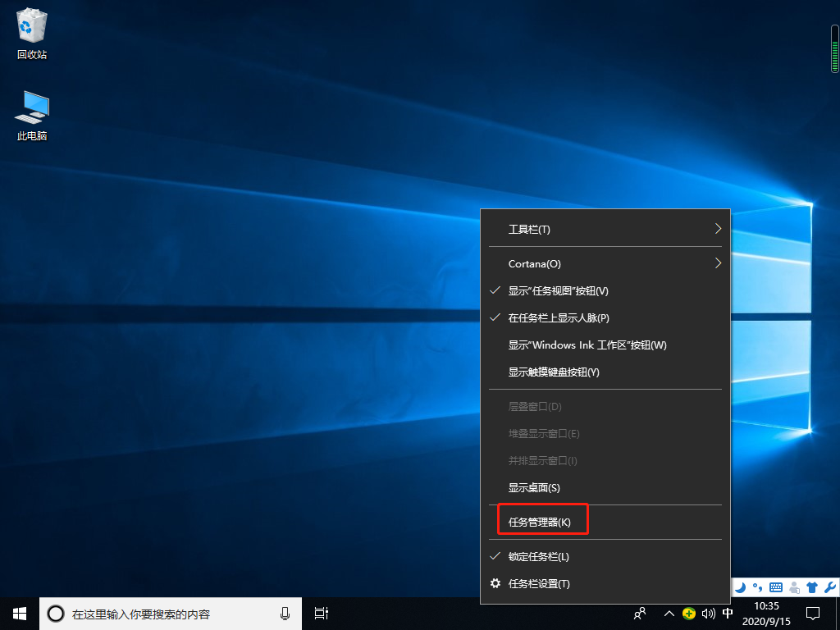Click the Task View icon on the taskbar
840x630 pixels.
coord(320,613)
